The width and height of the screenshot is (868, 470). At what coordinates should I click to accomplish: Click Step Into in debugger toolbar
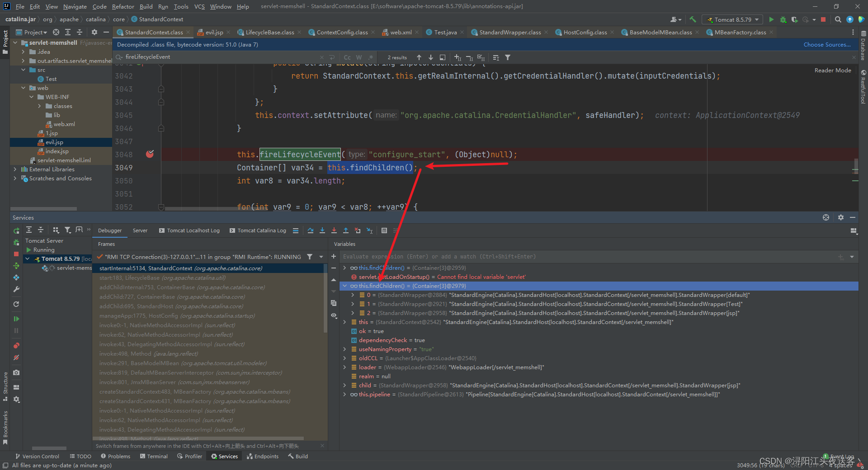click(x=322, y=230)
